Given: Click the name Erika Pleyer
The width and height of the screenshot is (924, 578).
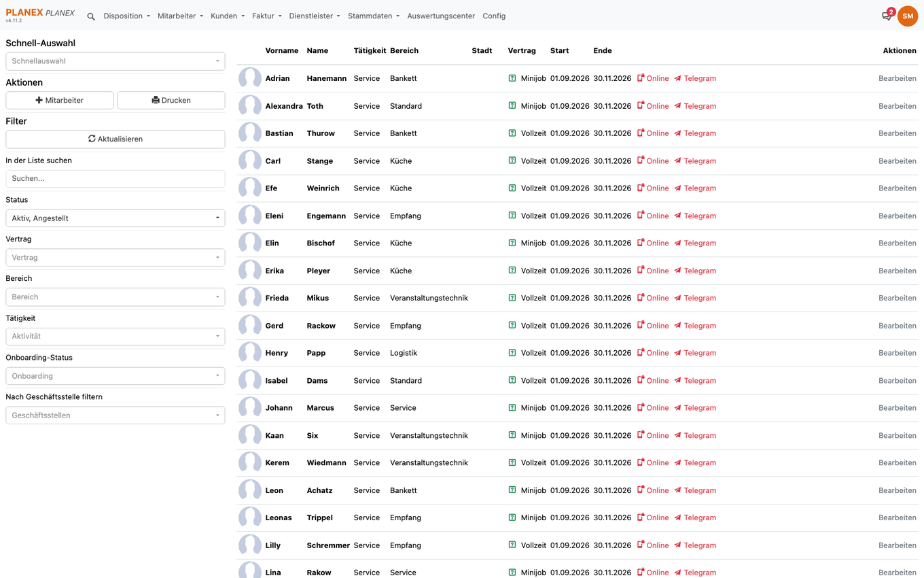Looking at the screenshot, I should (x=298, y=271).
